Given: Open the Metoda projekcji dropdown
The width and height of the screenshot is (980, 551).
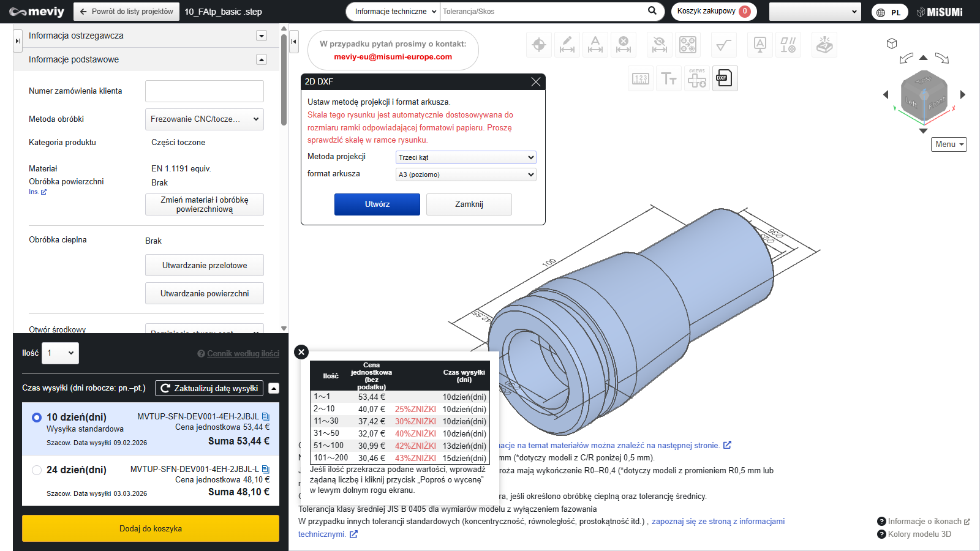Looking at the screenshot, I should [466, 157].
